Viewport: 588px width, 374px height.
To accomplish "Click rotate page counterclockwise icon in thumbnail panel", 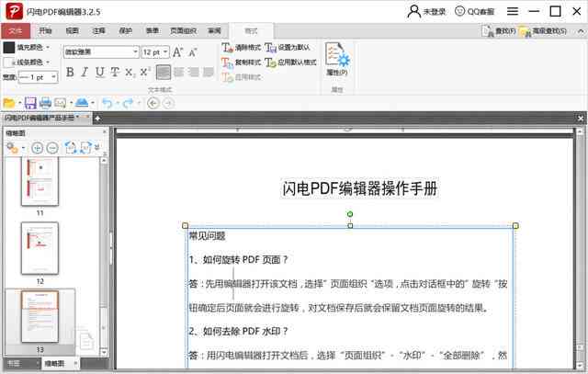I will [71, 147].
